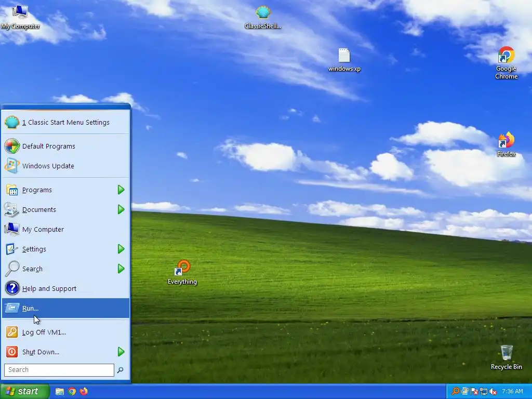
Task: Open the Everything desktop shortcut
Action: (x=182, y=272)
